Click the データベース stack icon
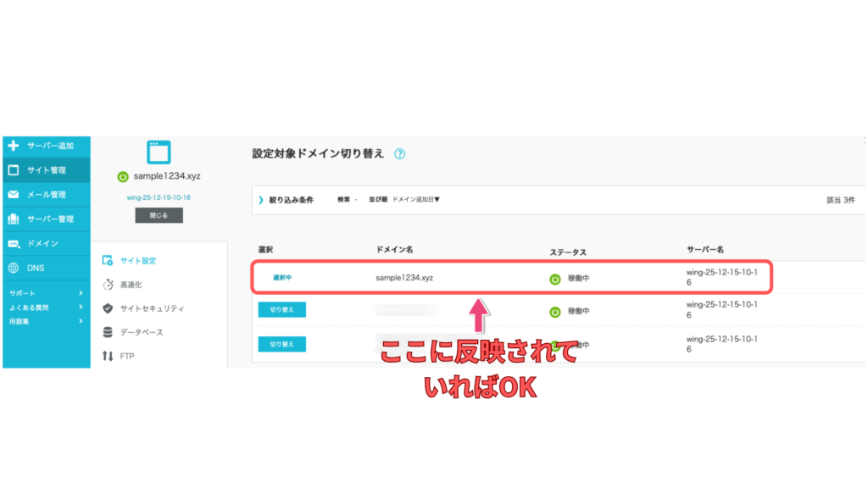Viewport: 868px width, 488px height. (108, 332)
